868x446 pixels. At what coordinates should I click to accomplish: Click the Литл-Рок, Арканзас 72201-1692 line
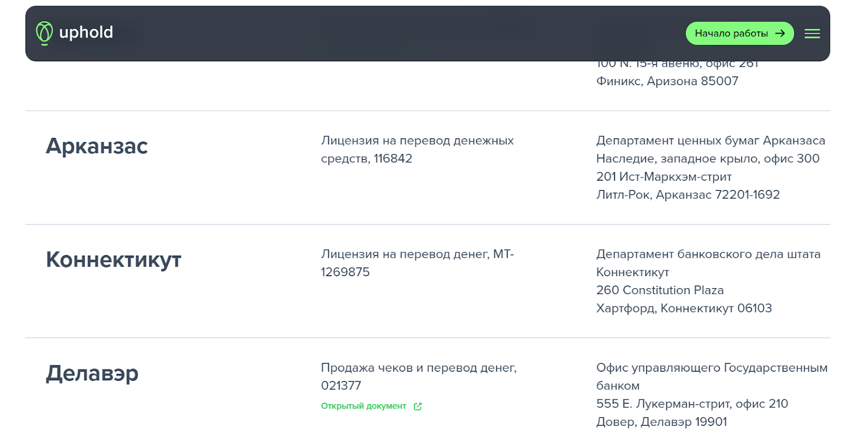(687, 195)
